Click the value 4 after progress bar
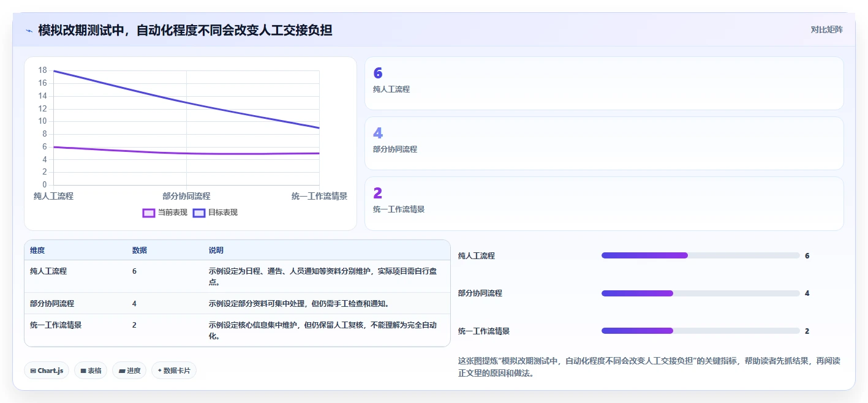Image resolution: width=868 pixels, height=403 pixels. (x=807, y=293)
